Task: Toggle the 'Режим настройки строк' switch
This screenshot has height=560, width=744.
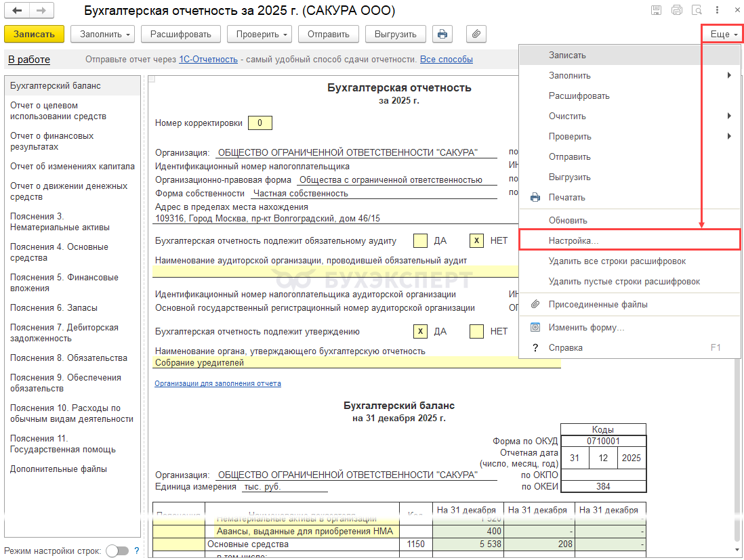Action: (117, 551)
